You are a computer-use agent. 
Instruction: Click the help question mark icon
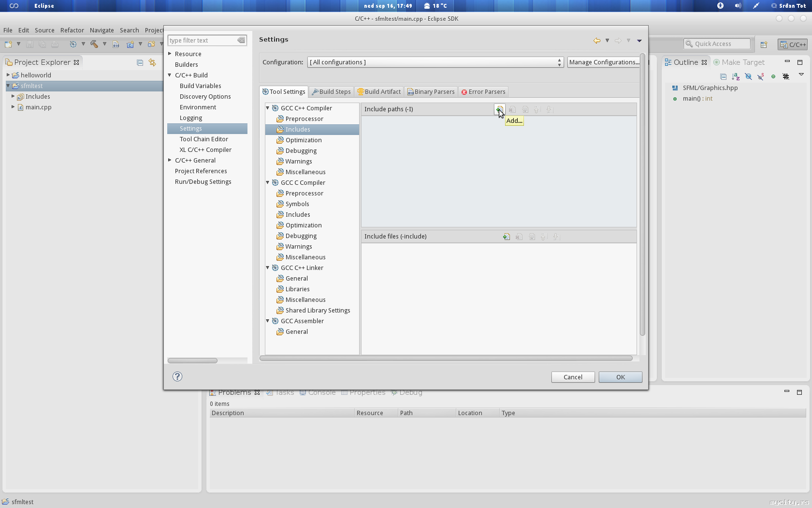[x=177, y=376]
